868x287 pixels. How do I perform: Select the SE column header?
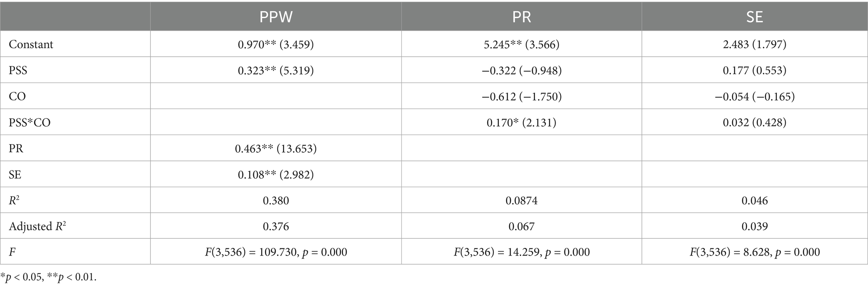pos(755,16)
